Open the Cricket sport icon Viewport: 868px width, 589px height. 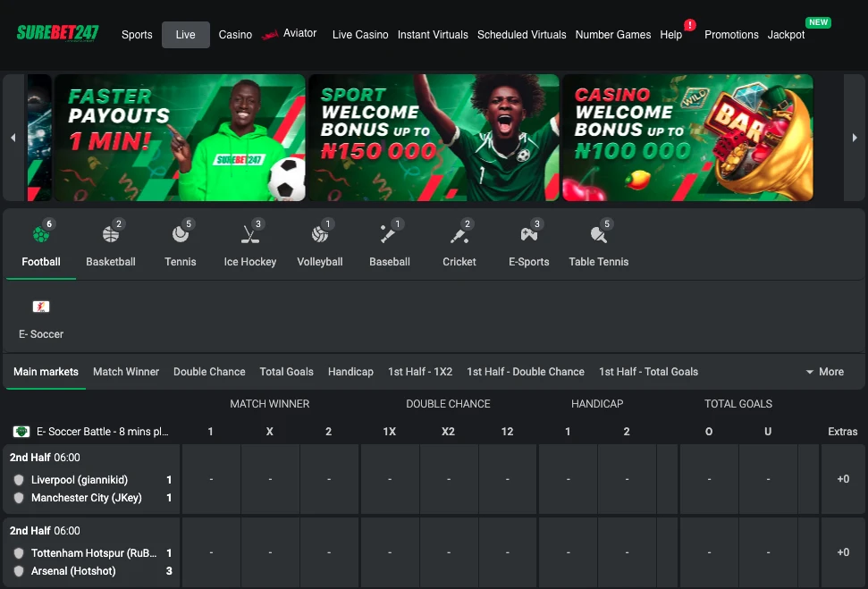click(459, 235)
